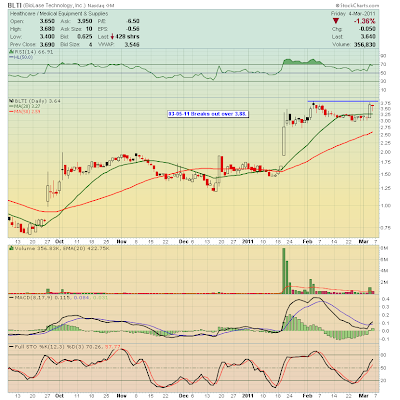Click the Full STO %K legend marker
The width and height of the screenshot is (400, 400).
pyautogui.click(x=11, y=347)
